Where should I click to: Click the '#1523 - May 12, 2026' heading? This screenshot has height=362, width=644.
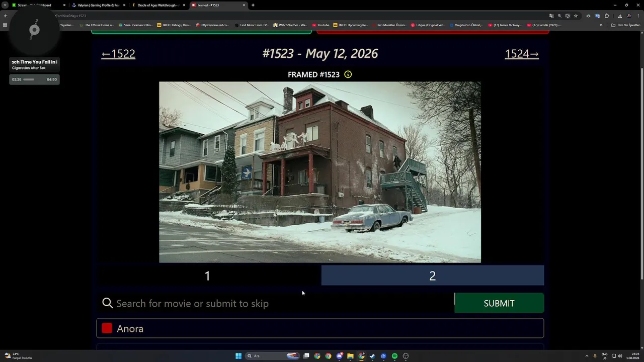[320, 54]
